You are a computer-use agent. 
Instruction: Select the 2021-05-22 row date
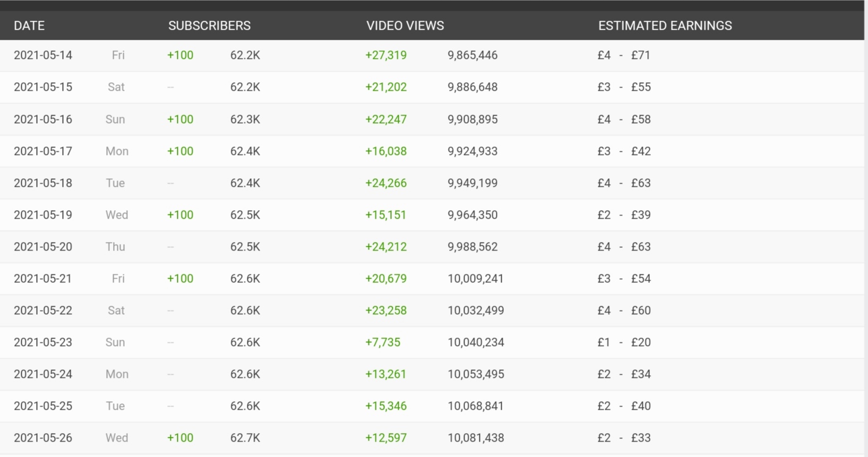coord(43,311)
